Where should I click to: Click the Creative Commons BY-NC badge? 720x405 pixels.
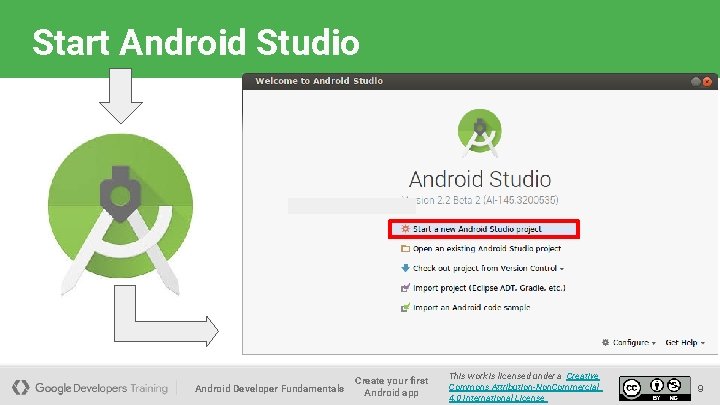pyautogui.click(x=655, y=388)
